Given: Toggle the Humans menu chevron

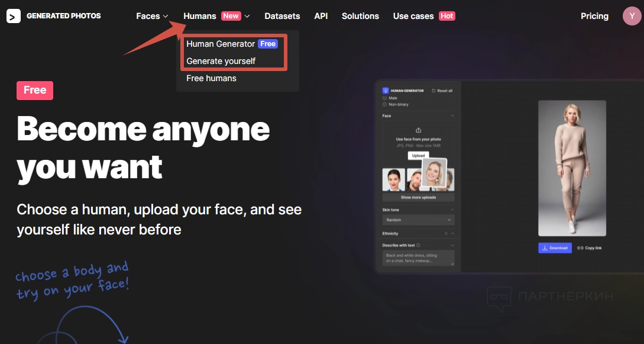Looking at the screenshot, I should point(247,17).
